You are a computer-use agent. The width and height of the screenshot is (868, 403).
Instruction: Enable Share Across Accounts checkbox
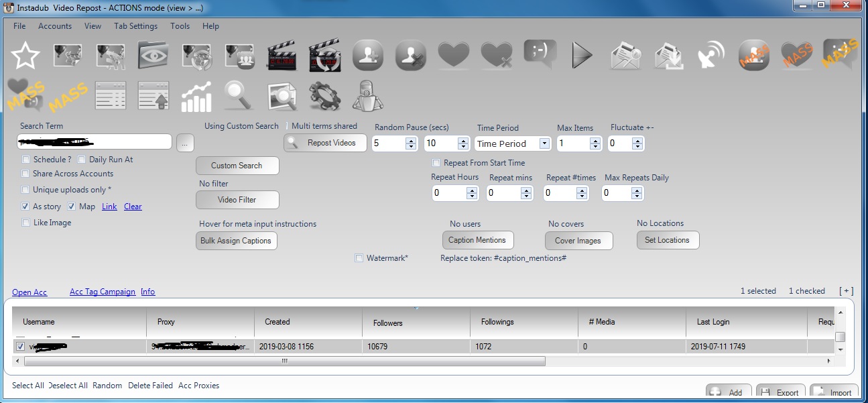pyautogui.click(x=25, y=174)
